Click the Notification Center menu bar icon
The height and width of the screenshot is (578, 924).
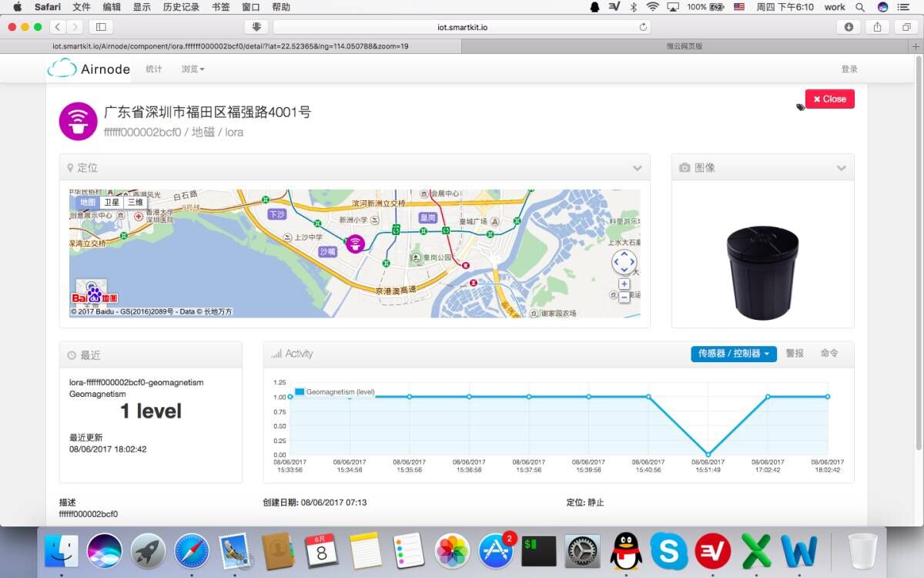(904, 7)
